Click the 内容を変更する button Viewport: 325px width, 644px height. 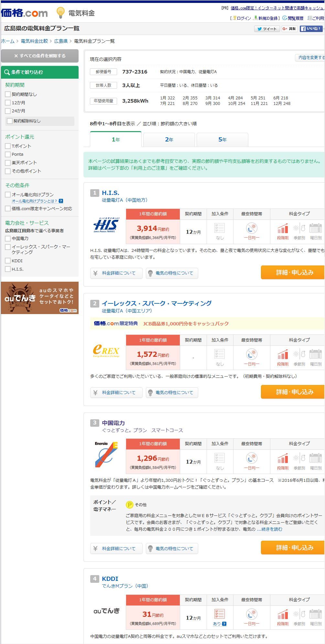click(310, 58)
